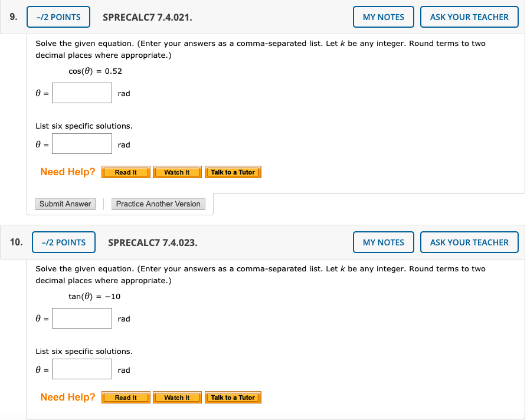
Task: Click the Submit Answer button
Action: point(65,204)
